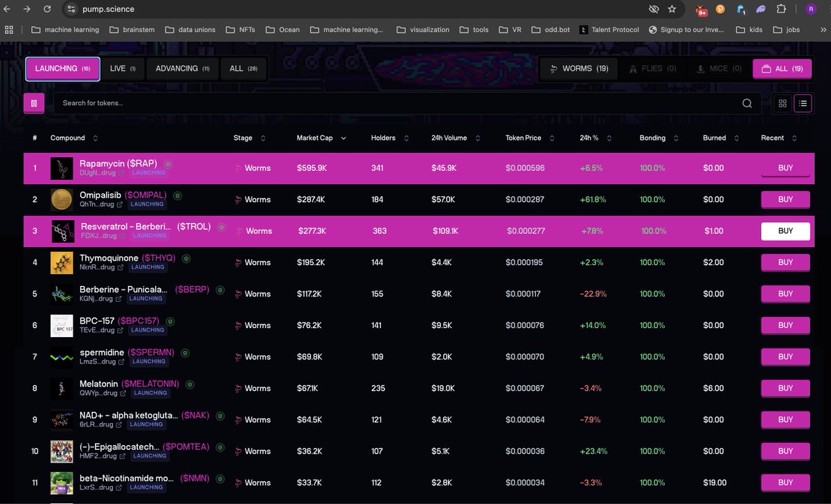Sort by Bonding column

(659, 138)
